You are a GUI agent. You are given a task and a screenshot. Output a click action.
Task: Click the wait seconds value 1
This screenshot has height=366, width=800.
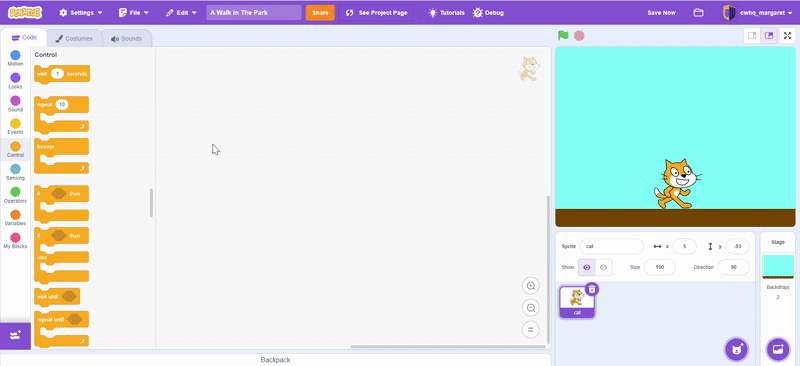[x=58, y=74]
